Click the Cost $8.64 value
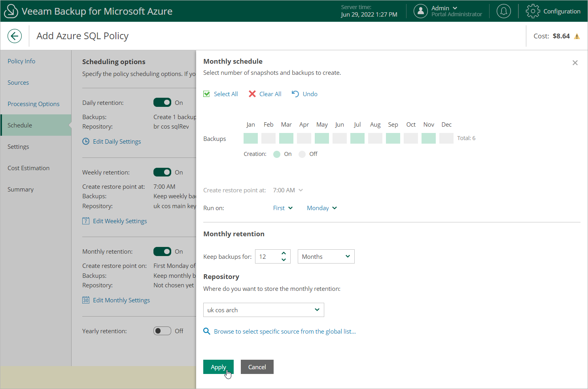The height and width of the screenshot is (389, 588). pos(561,36)
